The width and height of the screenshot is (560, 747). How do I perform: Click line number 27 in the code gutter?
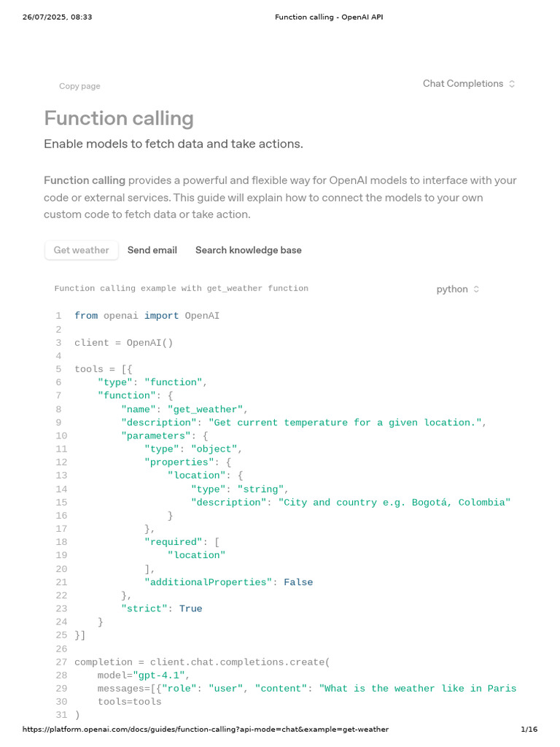click(61, 662)
